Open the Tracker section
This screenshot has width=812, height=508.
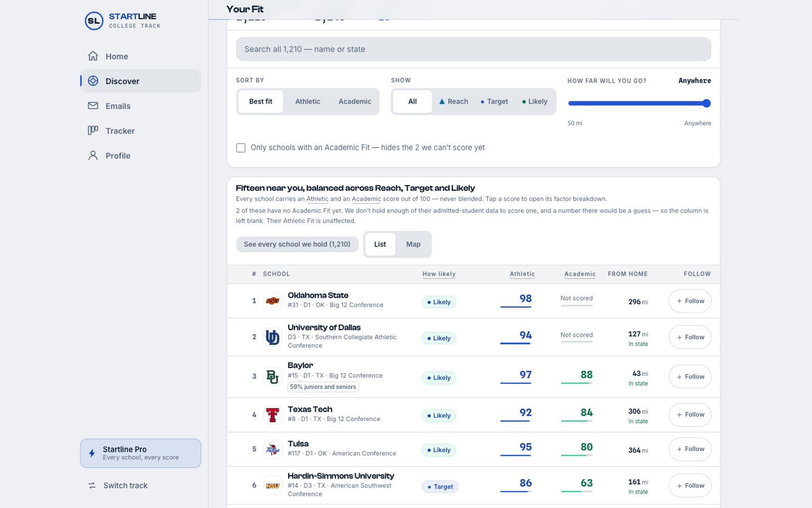(141, 131)
